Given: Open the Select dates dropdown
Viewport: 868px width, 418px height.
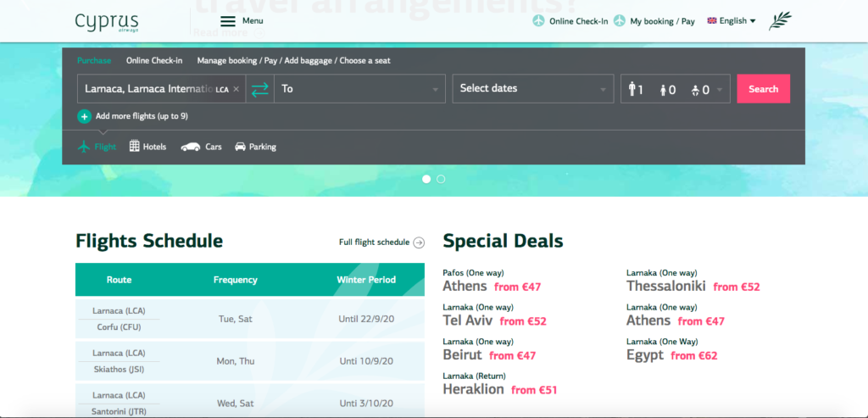Looking at the screenshot, I should point(533,88).
